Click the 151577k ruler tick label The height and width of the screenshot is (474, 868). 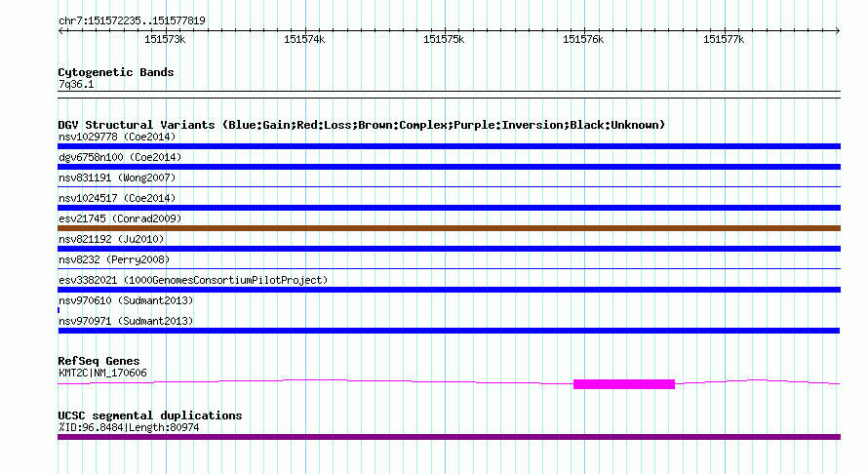(x=724, y=39)
